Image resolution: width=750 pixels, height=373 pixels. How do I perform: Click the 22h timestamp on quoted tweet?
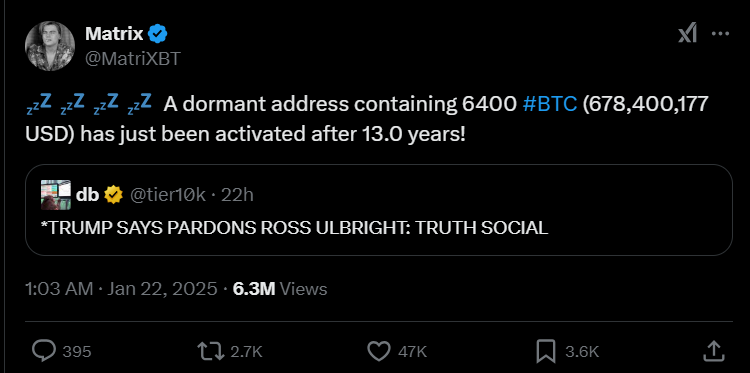pyautogui.click(x=237, y=195)
